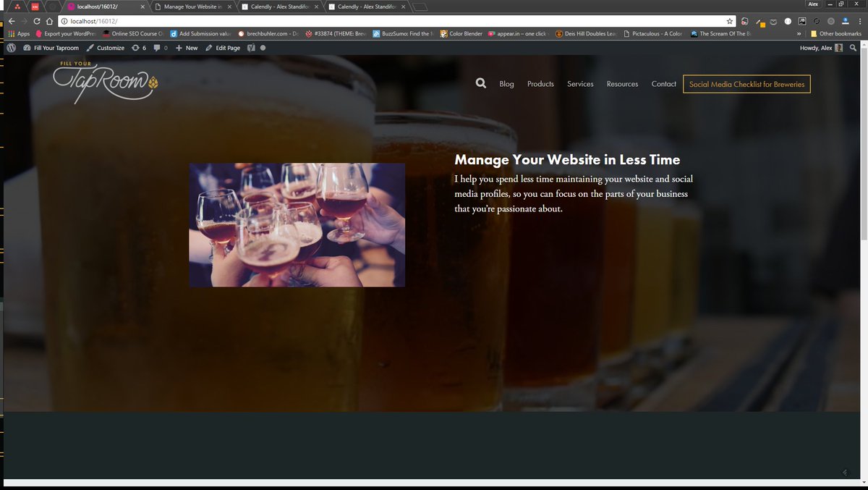Screen dimensions: 868x490
Task: Open the comments bubble in admin bar
Action: 160,48
